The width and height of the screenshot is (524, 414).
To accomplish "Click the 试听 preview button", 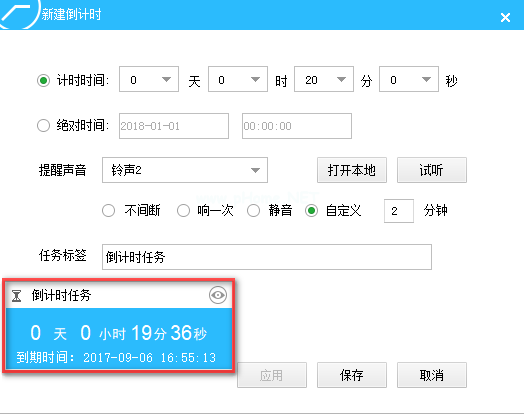I will click(x=432, y=170).
